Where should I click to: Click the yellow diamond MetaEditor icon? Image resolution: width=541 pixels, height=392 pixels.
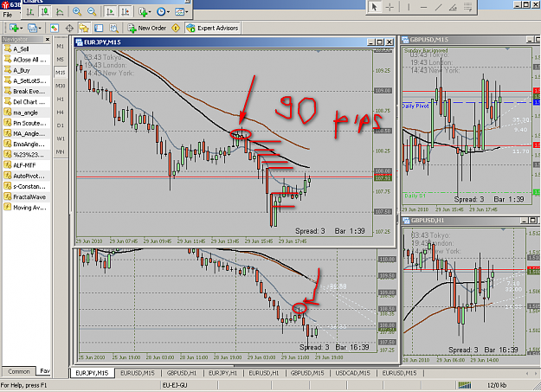point(176,28)
